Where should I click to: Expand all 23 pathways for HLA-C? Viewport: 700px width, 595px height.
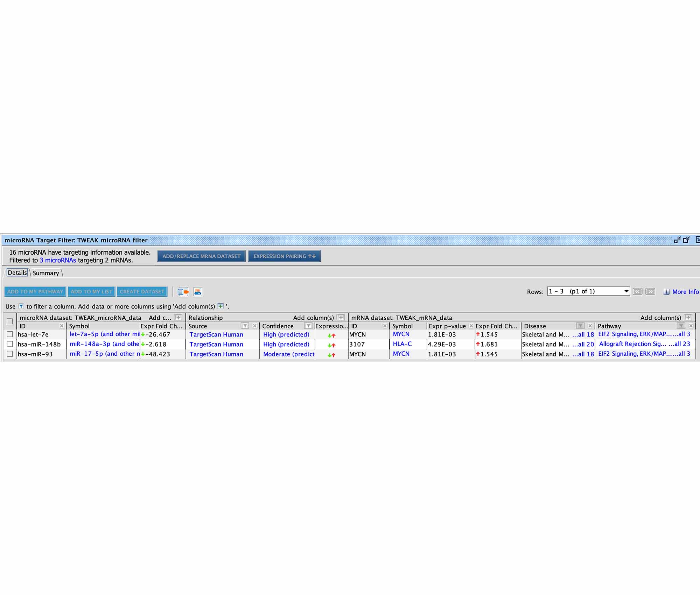pyautogui.click(x=679, y=344)
